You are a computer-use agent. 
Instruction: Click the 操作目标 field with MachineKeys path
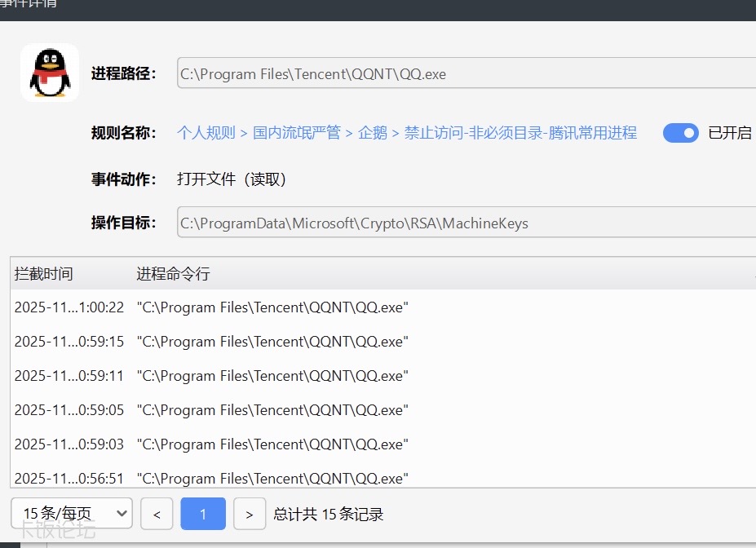tap(466, 222)
